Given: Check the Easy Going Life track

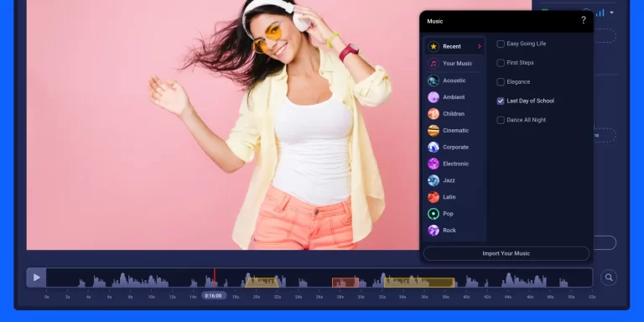Looking at the screenshot, I should 501,44.
